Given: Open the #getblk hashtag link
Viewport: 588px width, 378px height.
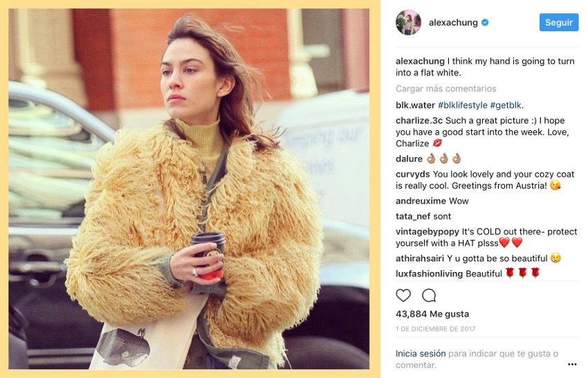Looking at the screenshot, I should tap(506, 105).
